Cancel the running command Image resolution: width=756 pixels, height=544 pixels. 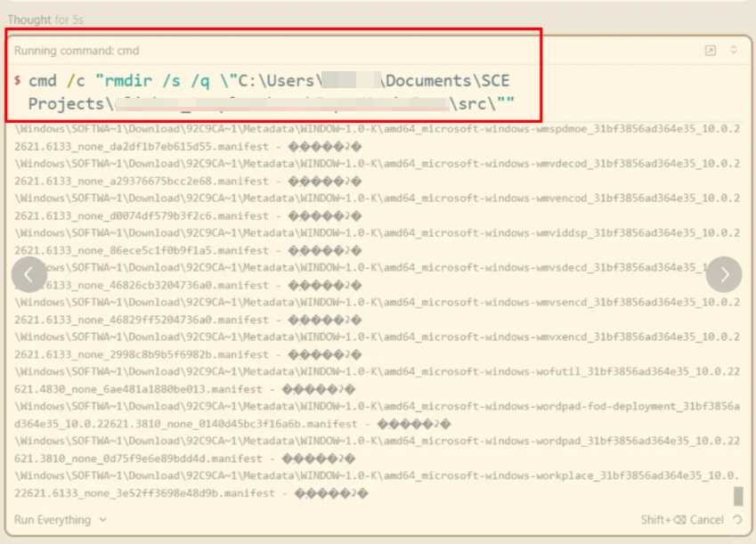coord(682,520)
